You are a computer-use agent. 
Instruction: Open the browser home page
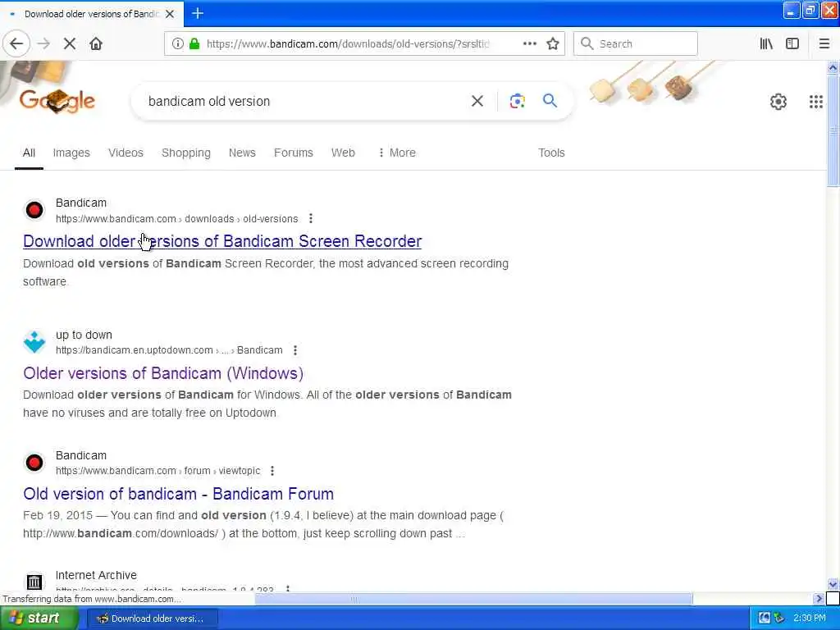(x=96, y=44)
